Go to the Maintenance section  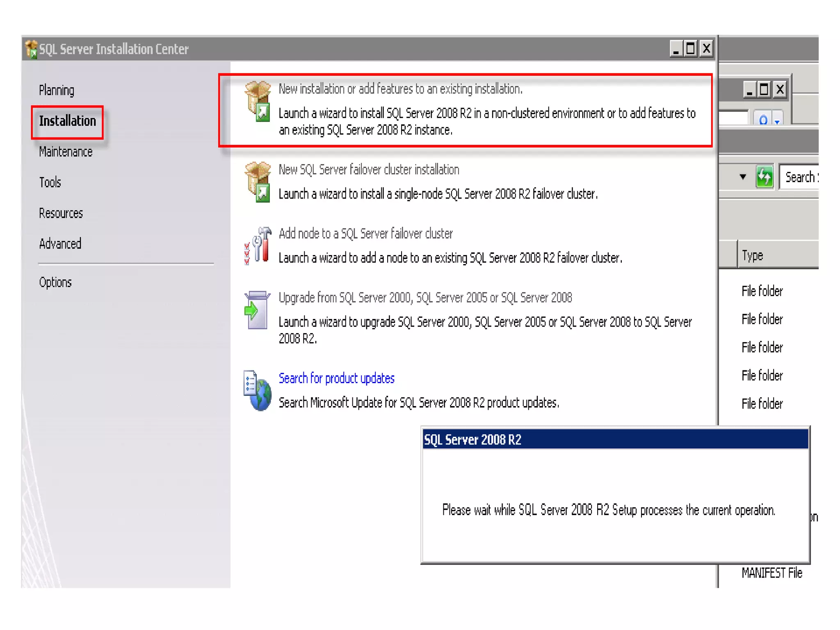pos(66,152)
